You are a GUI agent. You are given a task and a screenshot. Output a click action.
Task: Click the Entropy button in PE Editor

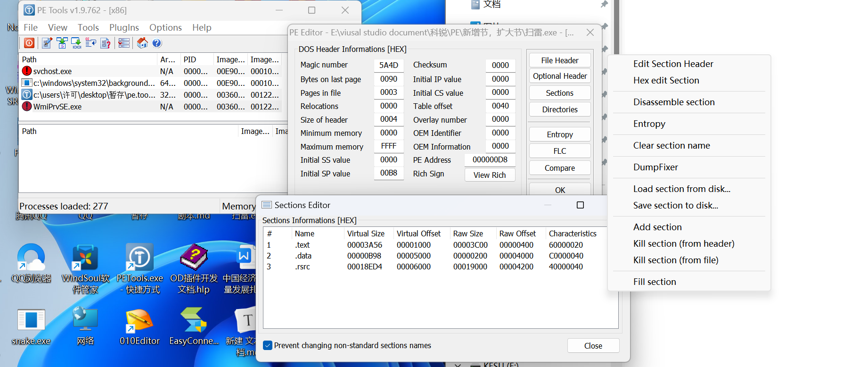[560, 134]
